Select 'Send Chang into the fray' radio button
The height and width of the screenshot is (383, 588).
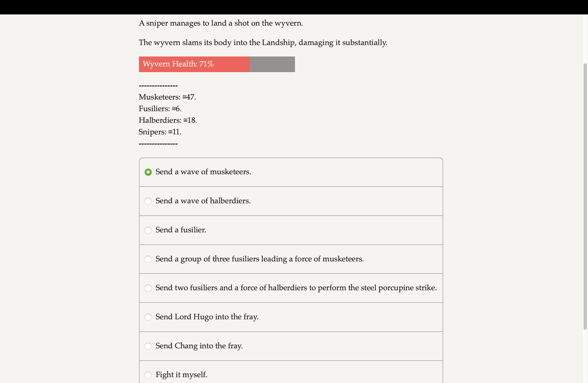(148, 346)
